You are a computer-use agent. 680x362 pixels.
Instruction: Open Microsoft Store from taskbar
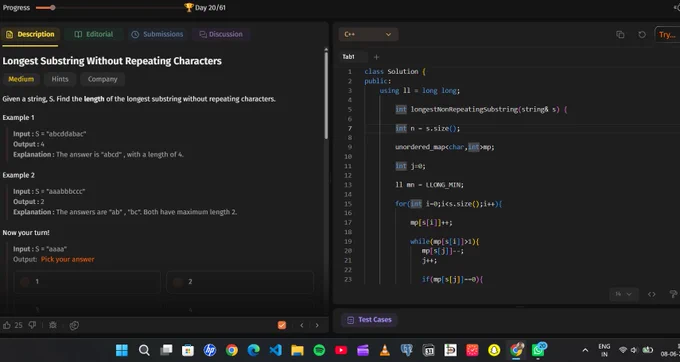pos(188,350)
